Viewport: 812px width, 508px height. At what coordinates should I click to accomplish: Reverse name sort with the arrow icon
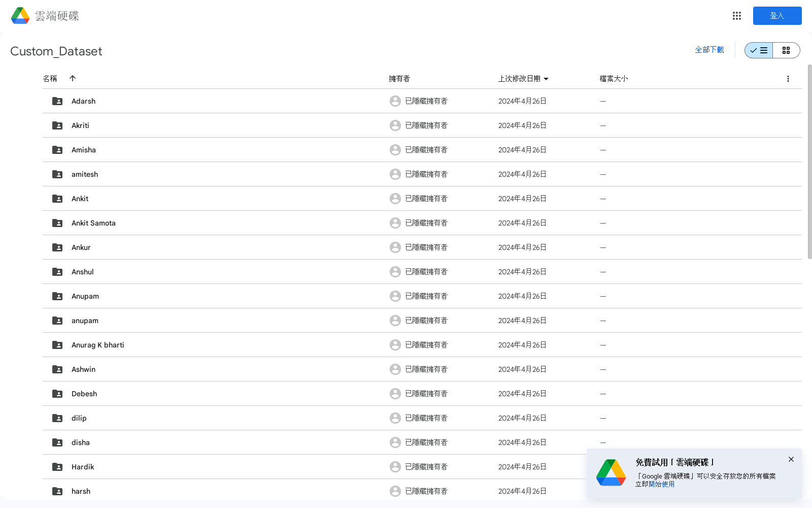point(73,78)
